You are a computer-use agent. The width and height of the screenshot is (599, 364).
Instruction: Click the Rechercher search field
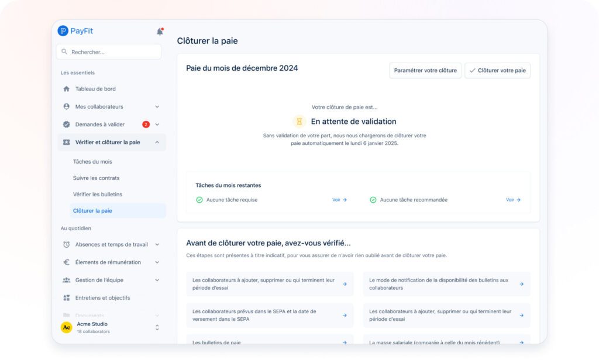108,52
